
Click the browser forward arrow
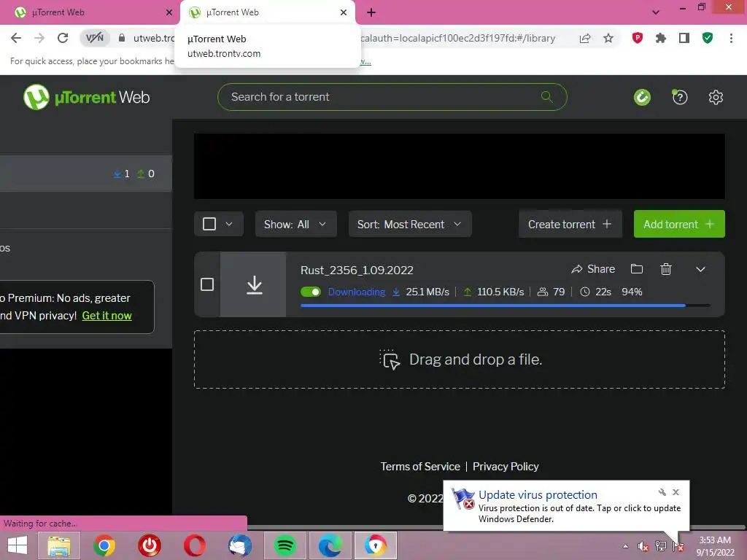pyautogui.click(x=39, y=38)
